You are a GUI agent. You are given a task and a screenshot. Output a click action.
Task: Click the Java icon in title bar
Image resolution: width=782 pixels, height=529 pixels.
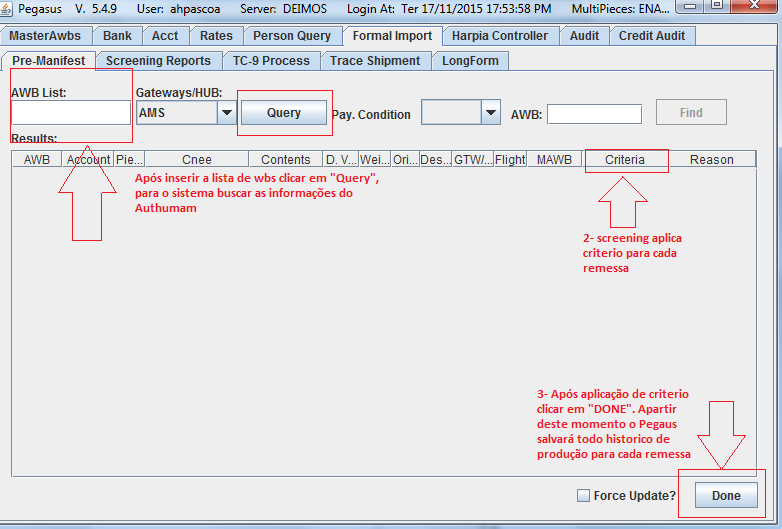(x=6, y=8)
